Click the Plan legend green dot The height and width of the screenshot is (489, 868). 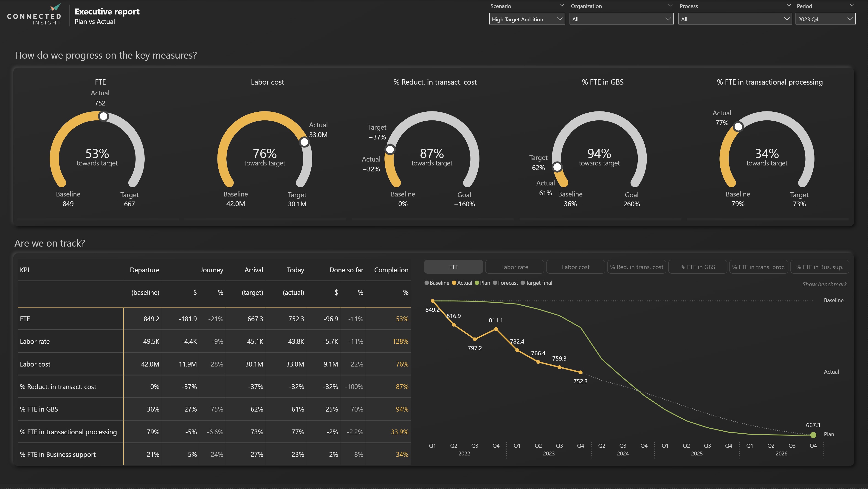click(477, 283)
